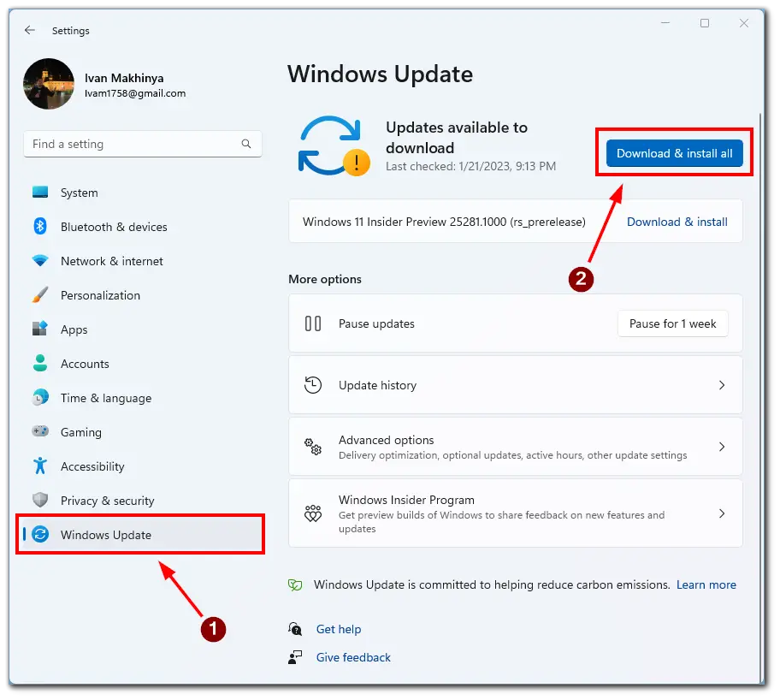Click Pause for 1 week button
Image resolution: width=780 pixels, height=700 pixels.
tap(672, 323)
